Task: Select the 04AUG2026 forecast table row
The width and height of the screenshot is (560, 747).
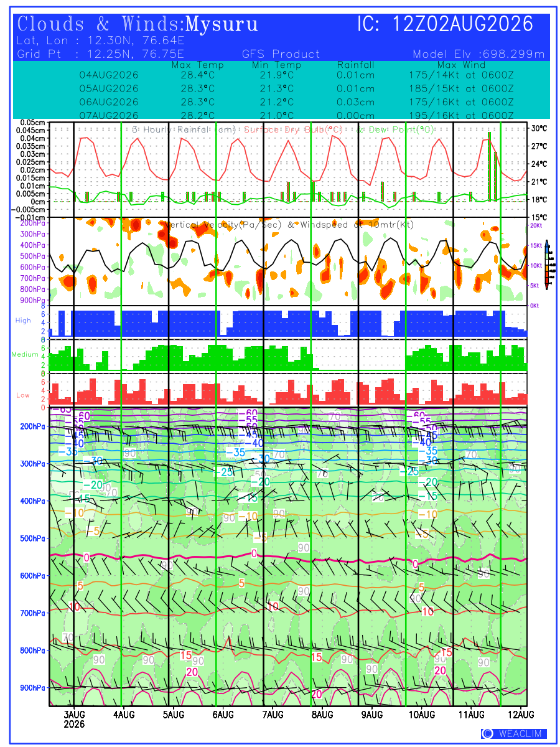Action: pos(296,75)
